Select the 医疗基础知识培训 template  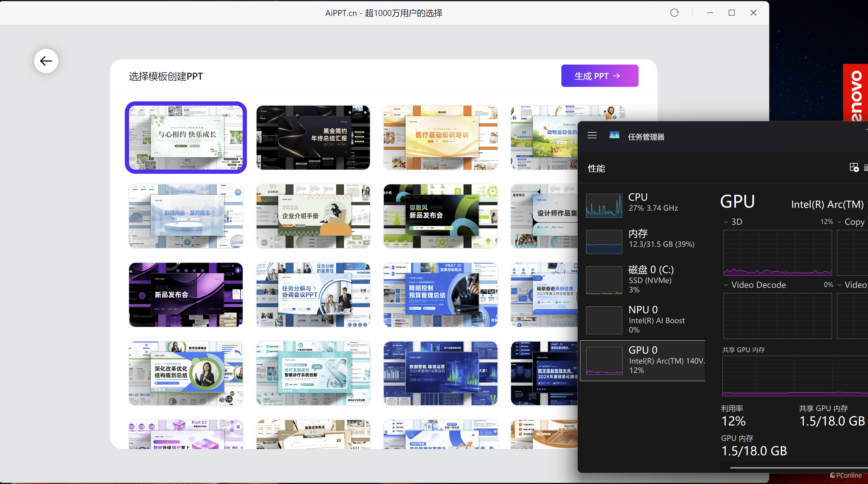(x=440, y=138)
